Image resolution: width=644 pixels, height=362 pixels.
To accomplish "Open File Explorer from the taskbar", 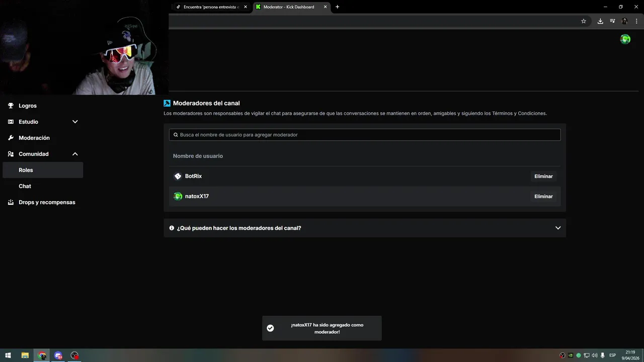I will coord(25,355).
